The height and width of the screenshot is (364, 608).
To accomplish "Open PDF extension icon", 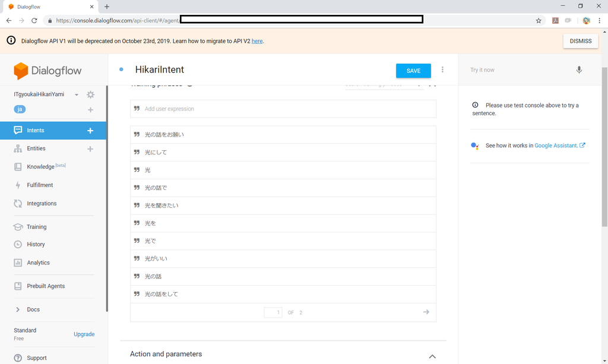I will tap(555, 21).
